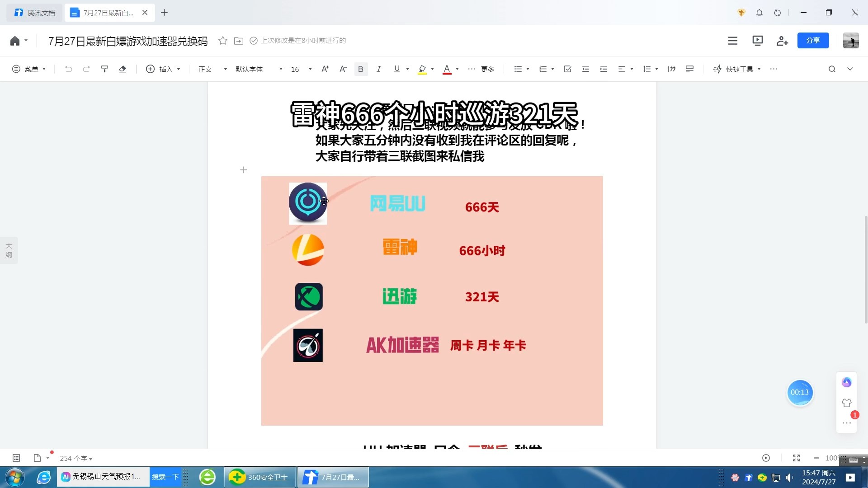
Task: Open the document outline menu icon
Action: [733, 41]
